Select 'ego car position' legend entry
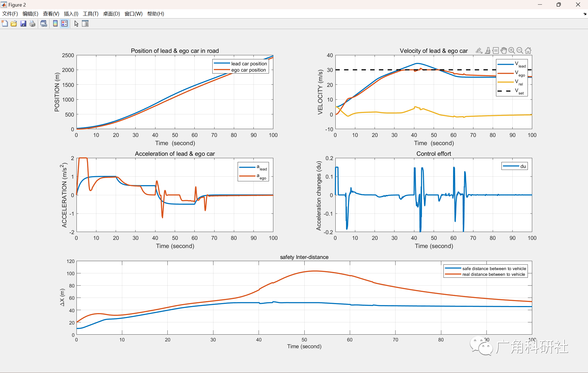This screenshot has height=373, width=588. (240, 70)
